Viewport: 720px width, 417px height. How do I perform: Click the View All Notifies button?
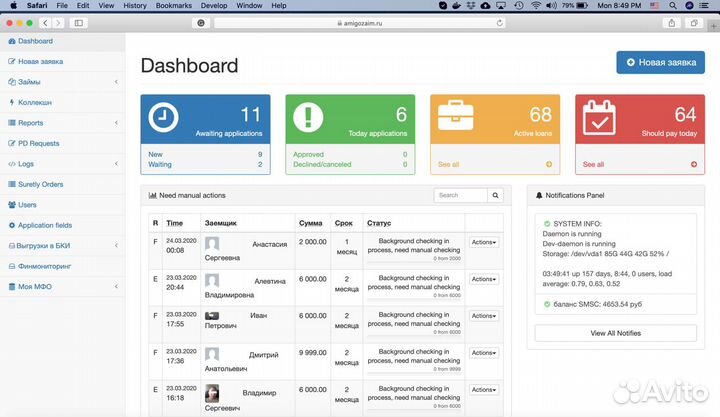614,333
